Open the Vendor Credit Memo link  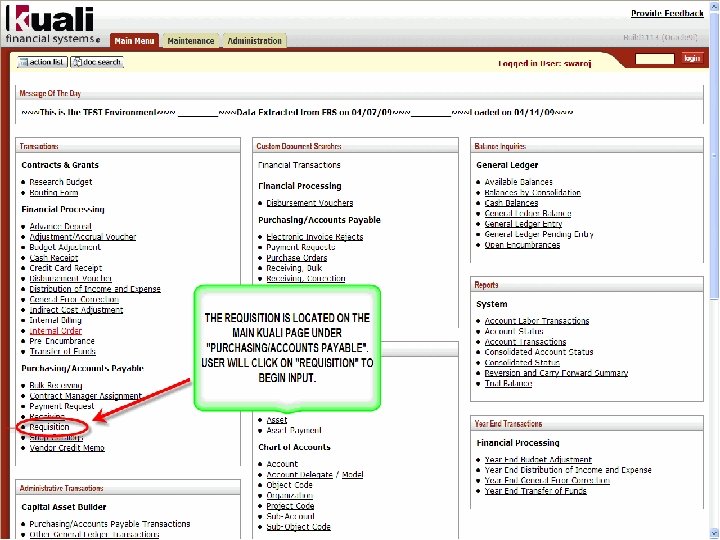[x=67, y=448]
